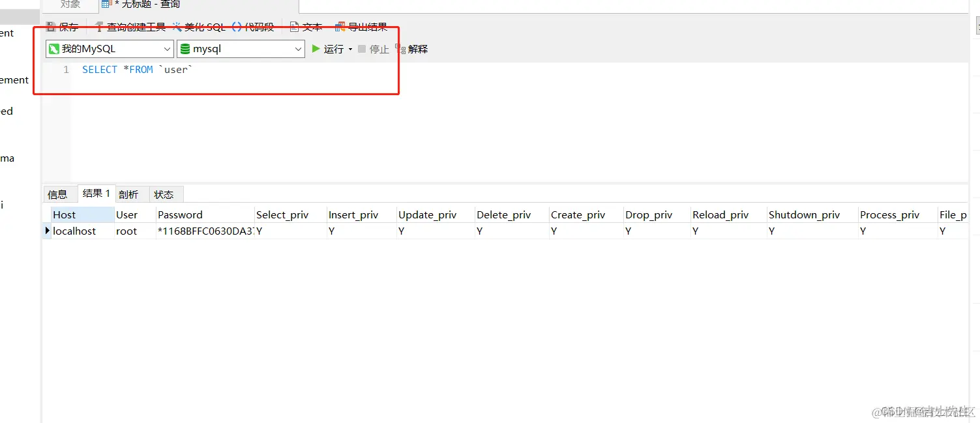Click the Explain (解释) button
Screen dimensions: 980x423
coord(411,49)
